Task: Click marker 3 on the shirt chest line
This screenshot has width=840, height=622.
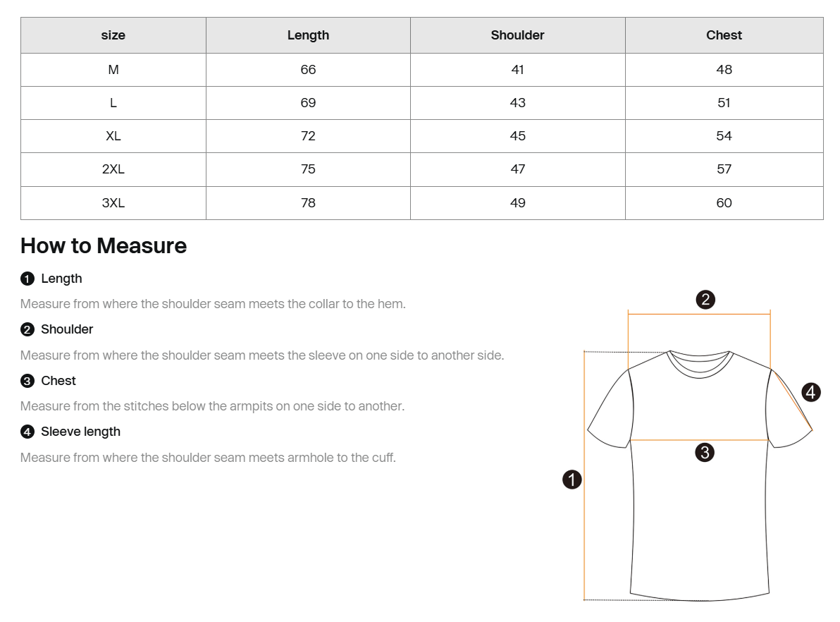Action: (x=705, y=453)
